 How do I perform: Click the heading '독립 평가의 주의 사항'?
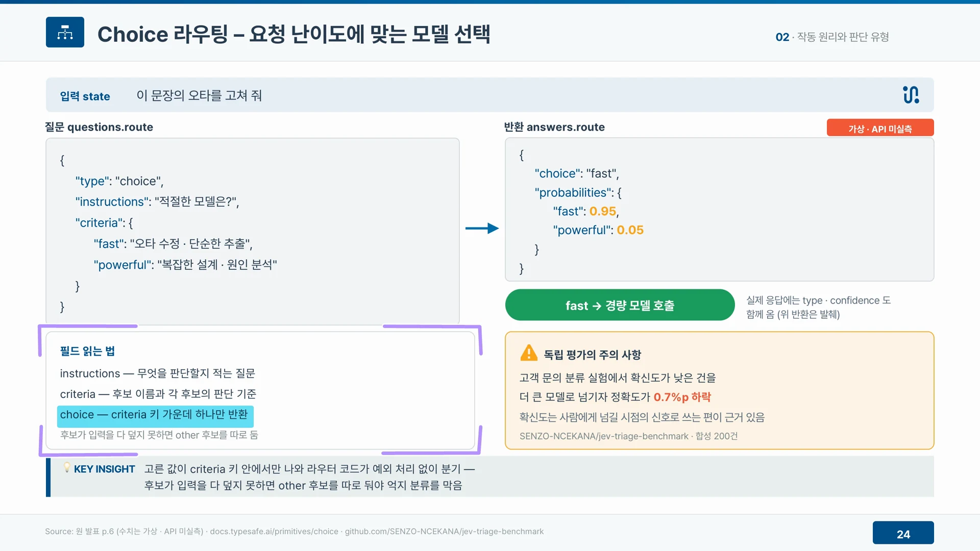[593, 355]
